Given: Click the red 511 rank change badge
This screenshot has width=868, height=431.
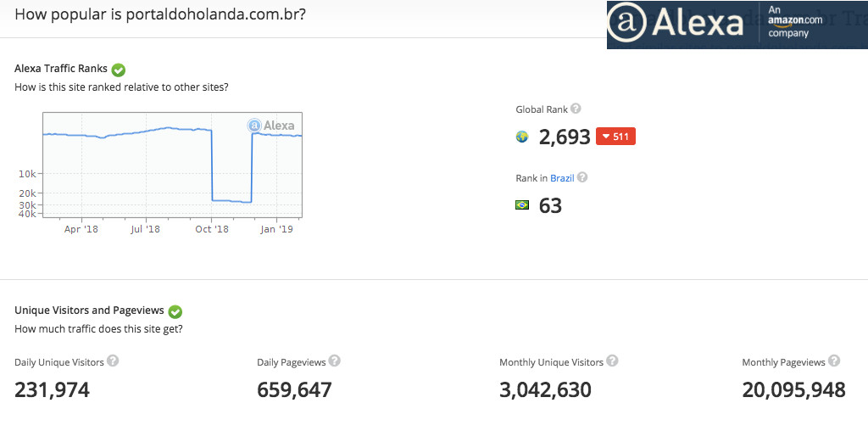Looking at the screenshot, I should (x=615, y=137).
